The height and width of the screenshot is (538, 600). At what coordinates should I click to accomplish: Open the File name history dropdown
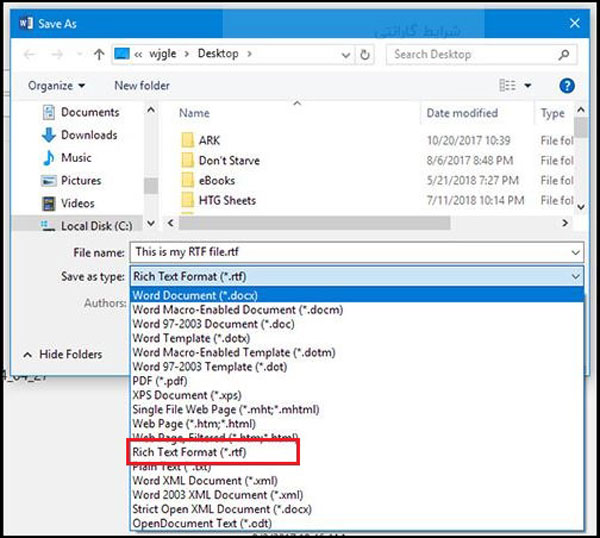(x=575, y=253)
